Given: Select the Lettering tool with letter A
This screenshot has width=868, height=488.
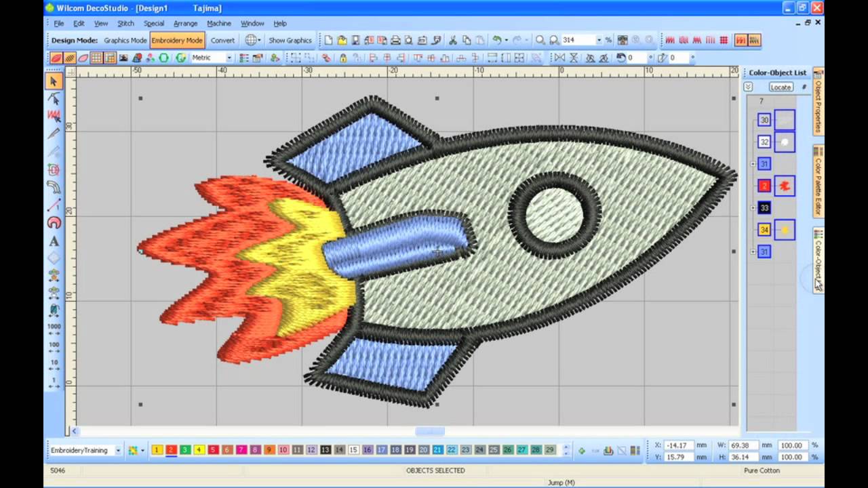Looking at the screenshot, I should tap(54, 241).
